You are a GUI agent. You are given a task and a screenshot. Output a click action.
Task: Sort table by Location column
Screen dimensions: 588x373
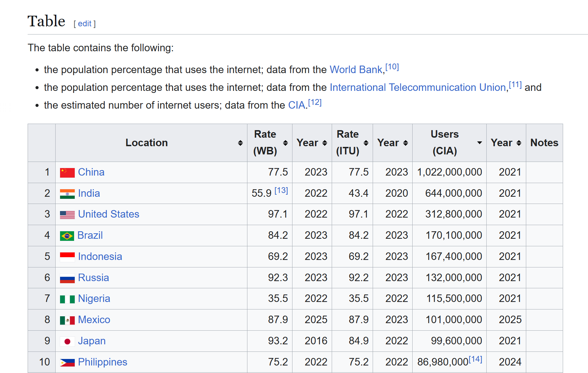(x=240, y=143)
